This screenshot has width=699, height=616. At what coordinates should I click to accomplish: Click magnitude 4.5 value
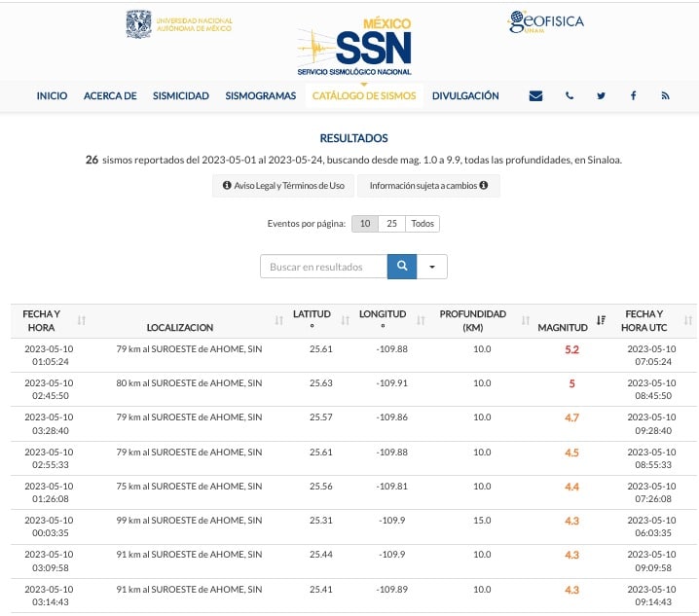click(571, 453)
